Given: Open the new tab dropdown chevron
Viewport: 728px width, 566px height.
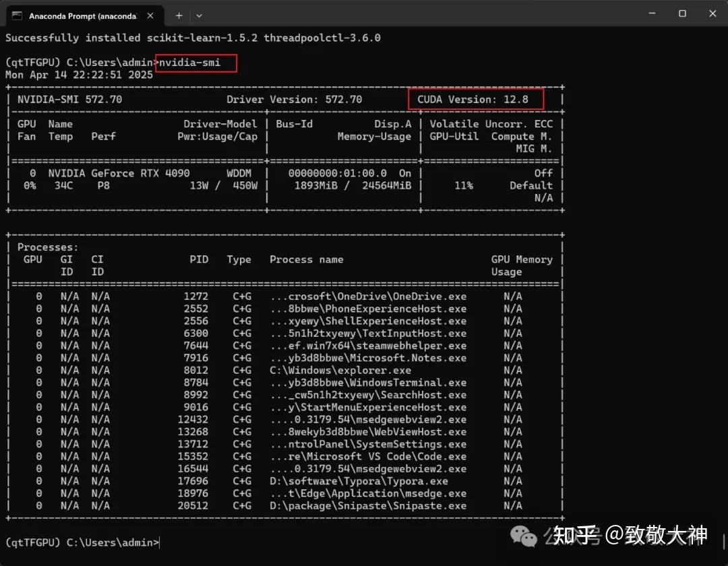Looking at the screenshot, I should tap(198, 15).
